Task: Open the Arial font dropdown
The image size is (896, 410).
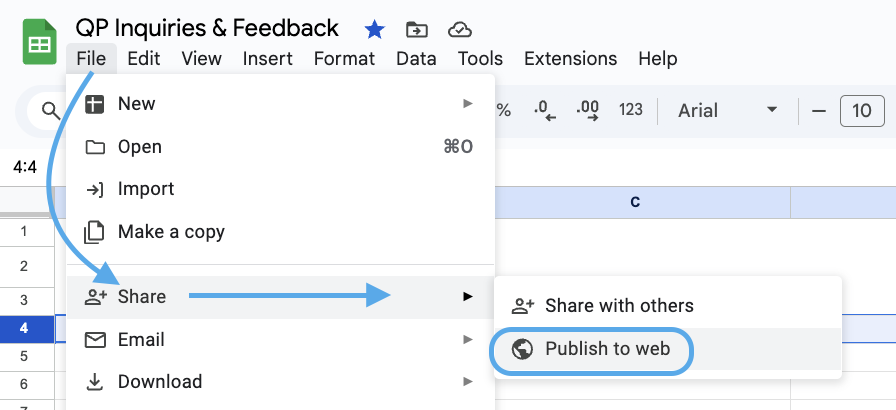Action: [x=727, y=110]
